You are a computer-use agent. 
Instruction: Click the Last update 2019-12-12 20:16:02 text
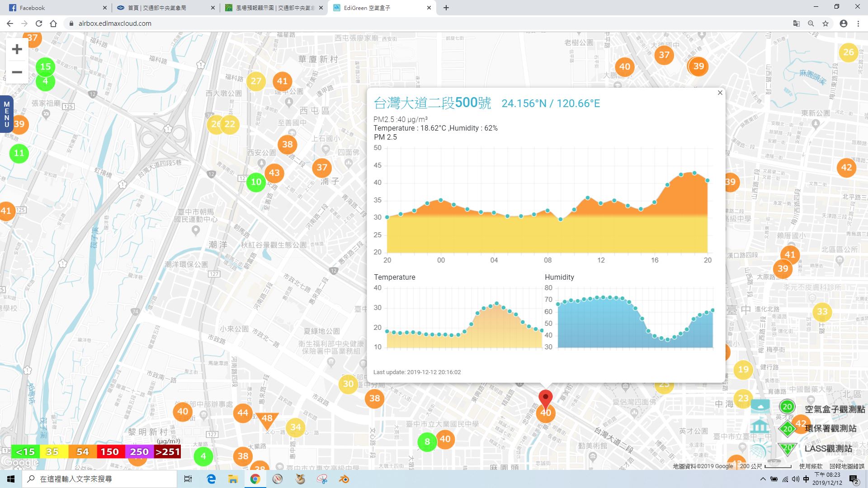tap(417, 372)
